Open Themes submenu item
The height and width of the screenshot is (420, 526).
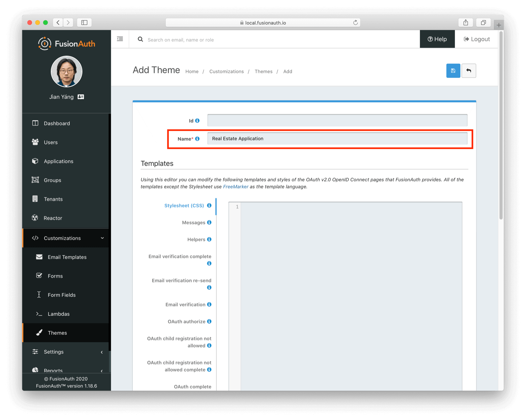pyautogui.click(x=66, y=333)
